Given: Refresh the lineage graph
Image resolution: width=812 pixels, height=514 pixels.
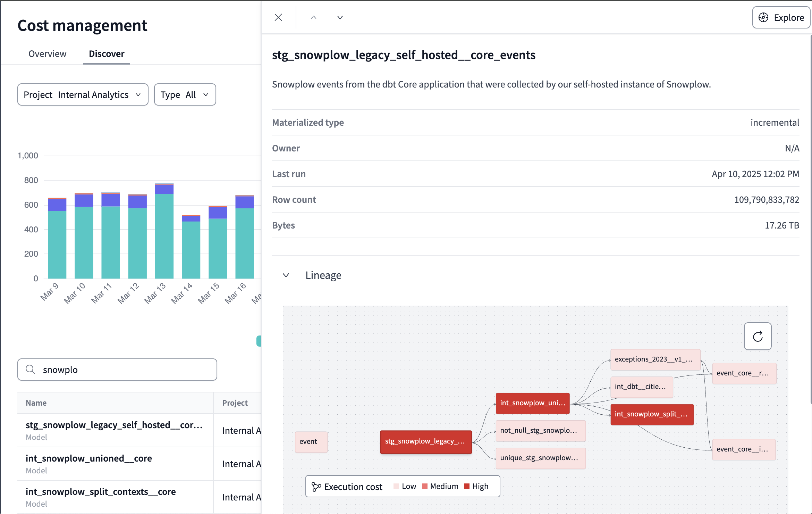Looking at the screenshot, I should (758, 336).
